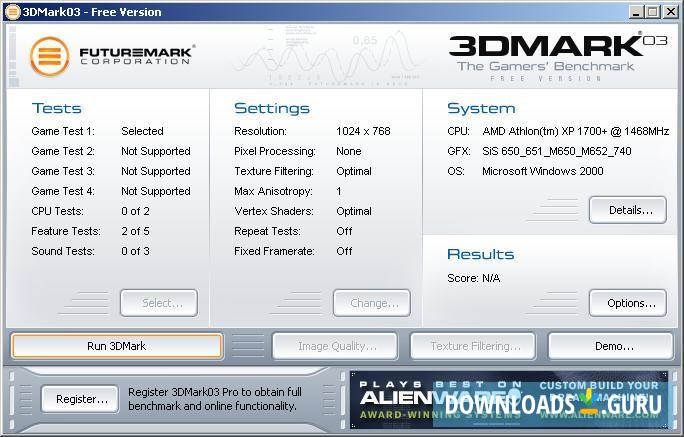Open the Change settings dialog
684x437 pixels.
pos(372,303)
